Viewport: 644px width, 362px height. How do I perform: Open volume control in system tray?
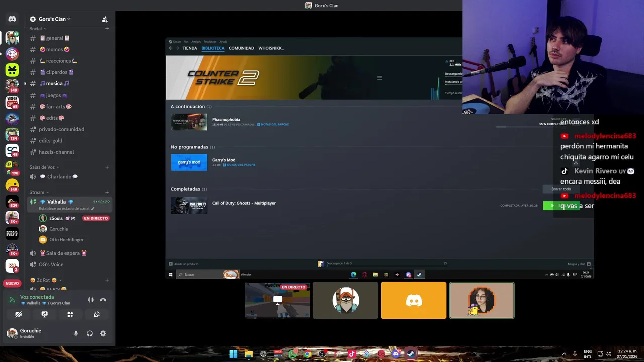click(x=608, y=354)
